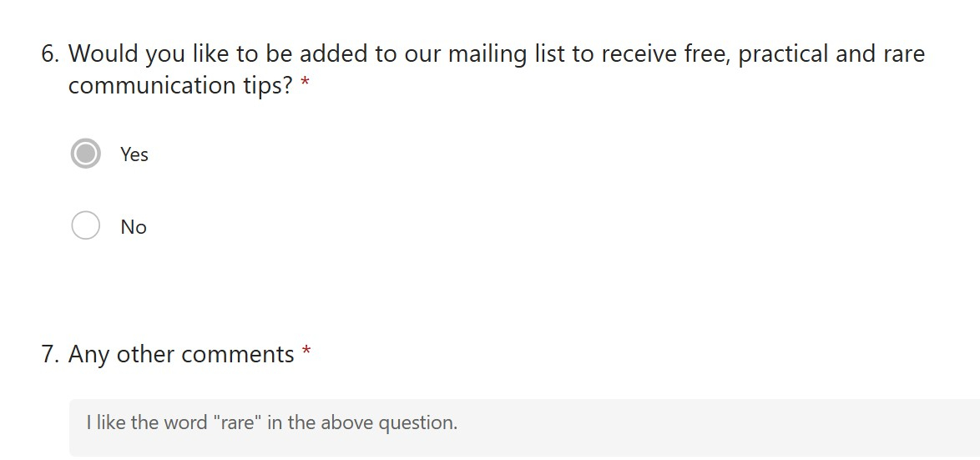Image resolution: width=980 pixels, height=460 pixels.
Task: Click the word "practical" in question 6
Action: (783, 54)
